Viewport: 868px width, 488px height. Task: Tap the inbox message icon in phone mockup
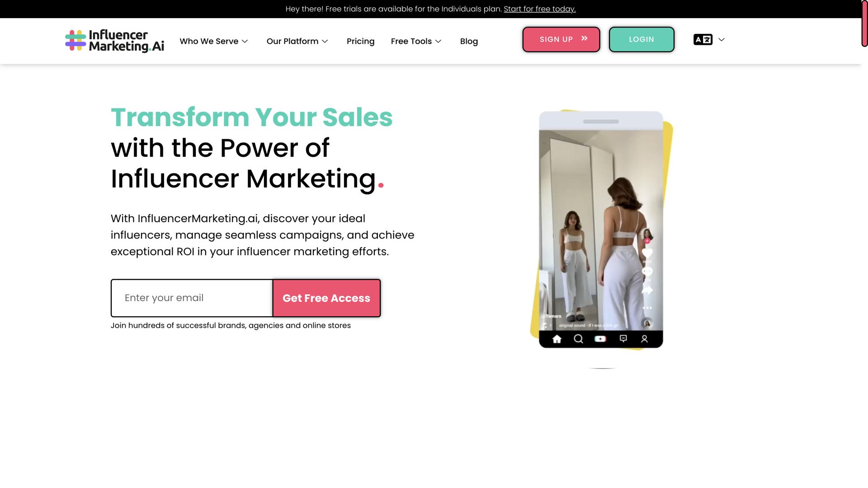[623, 338]
